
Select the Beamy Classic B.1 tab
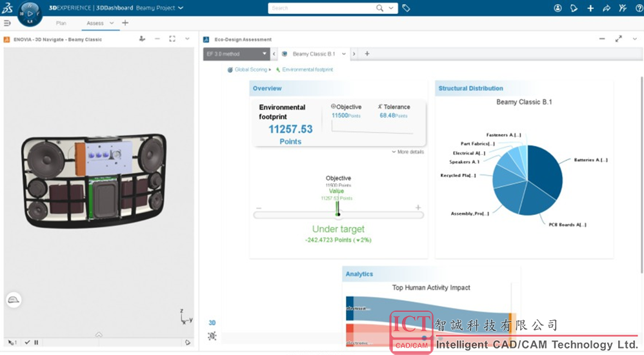[x=314, y=54]
